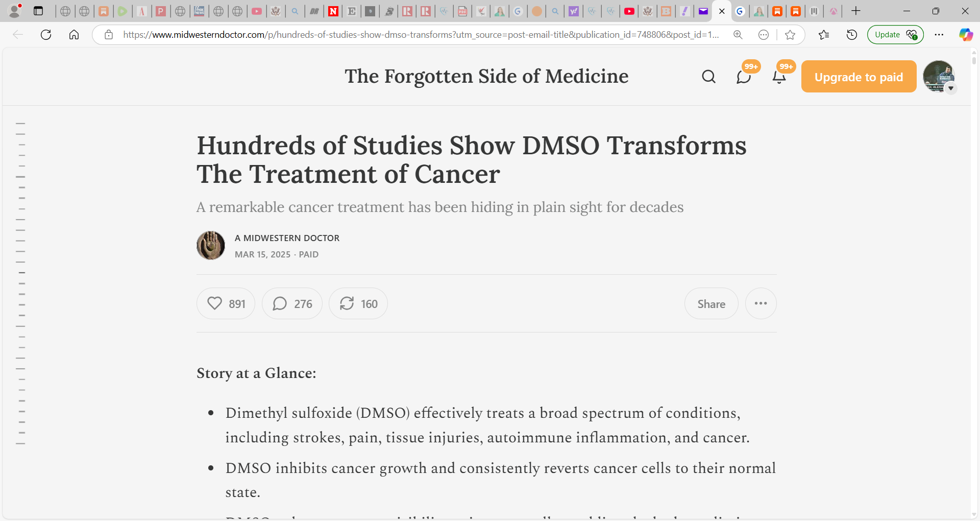The height and width of the screenshot is (521, 980).
Task: Open browser settings via the three-dot menu
Action: pos(940,35)
